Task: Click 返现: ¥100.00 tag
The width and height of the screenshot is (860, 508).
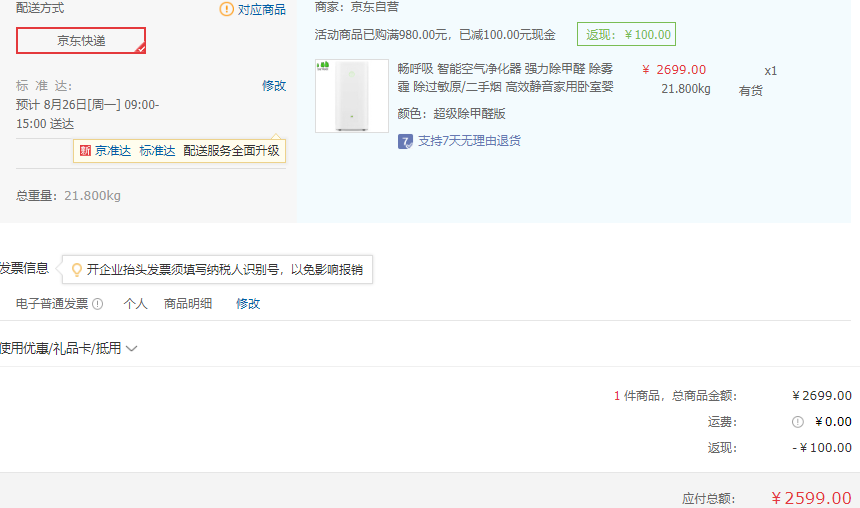Action: coord(626,35)
